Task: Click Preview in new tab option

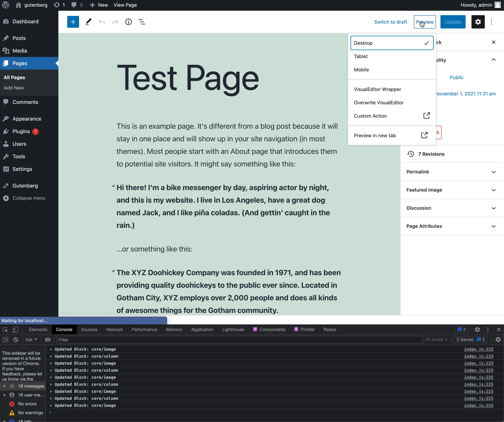Action: click(x=392, y=135)
